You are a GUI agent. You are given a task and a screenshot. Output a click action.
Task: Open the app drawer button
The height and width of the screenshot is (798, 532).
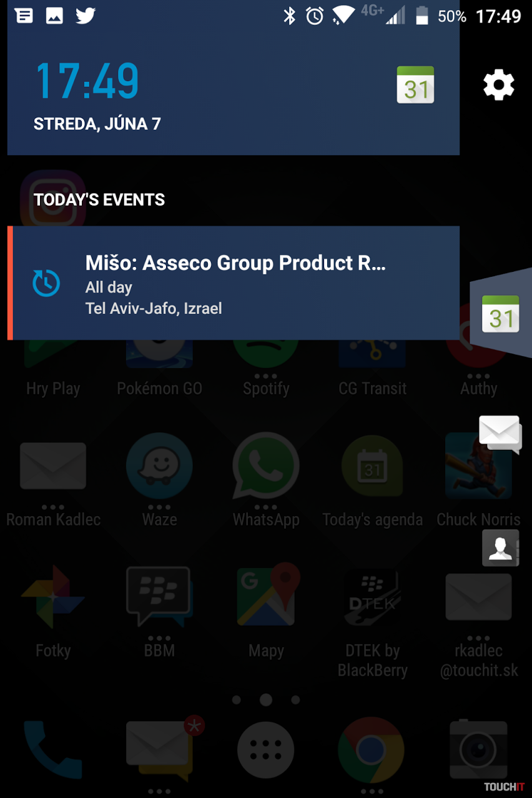pos(266,750)
